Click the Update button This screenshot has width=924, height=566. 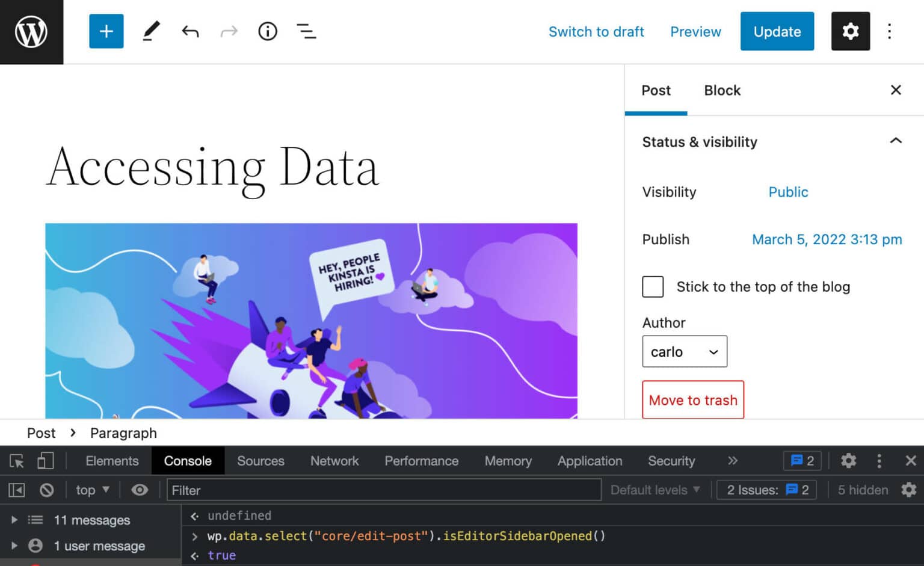tap(777, 31)
